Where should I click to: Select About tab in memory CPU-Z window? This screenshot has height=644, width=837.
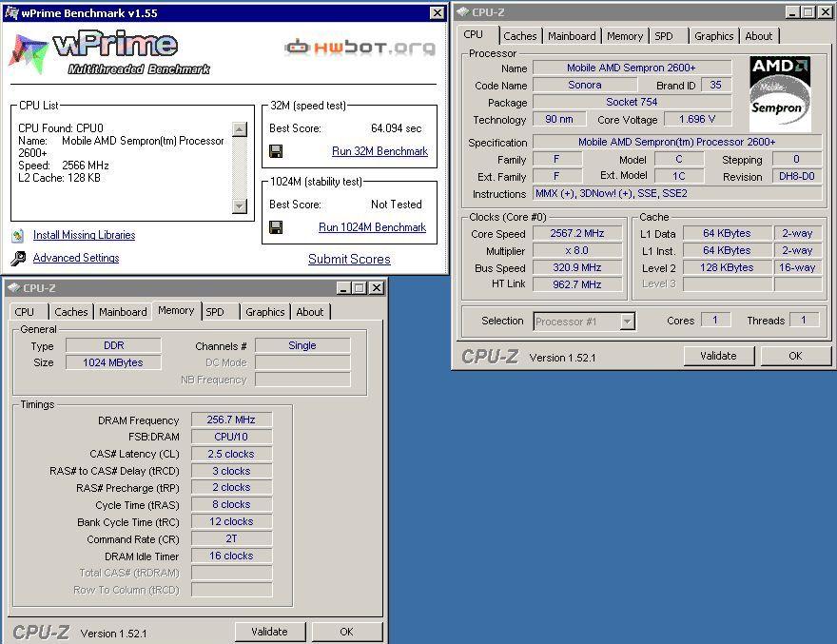[310, 312]
